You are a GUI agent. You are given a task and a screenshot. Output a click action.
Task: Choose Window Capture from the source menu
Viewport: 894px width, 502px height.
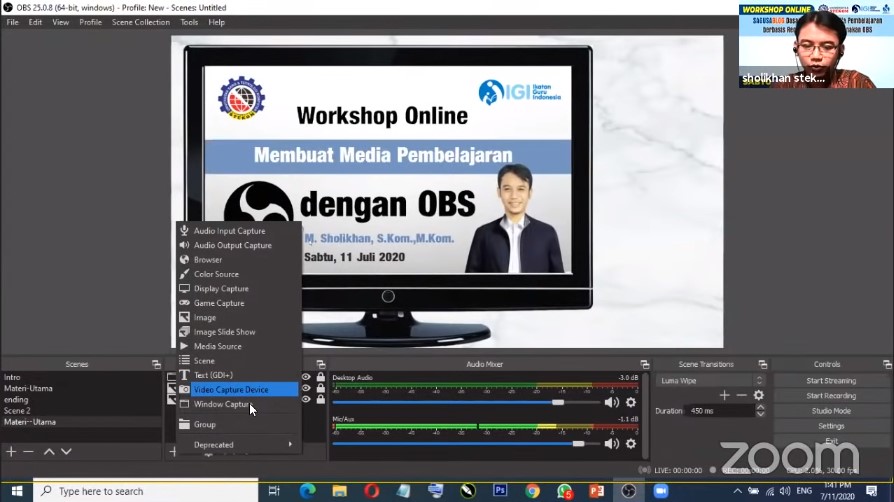tap(239, 404)
